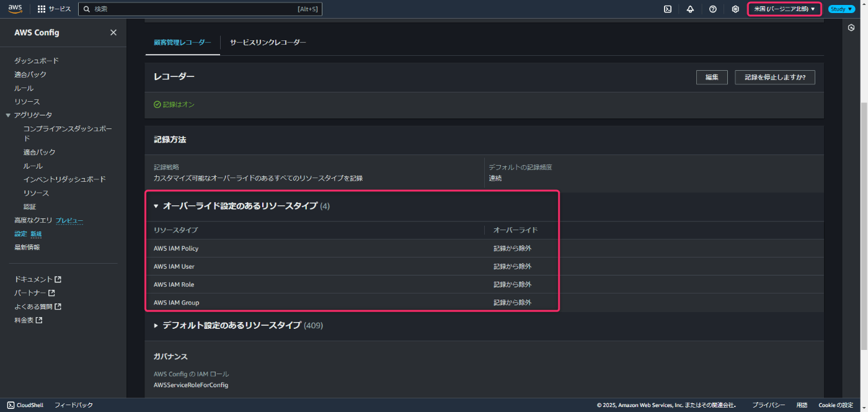Open the よくある質問 external link
868x412 pixels.
click(38, 307)
